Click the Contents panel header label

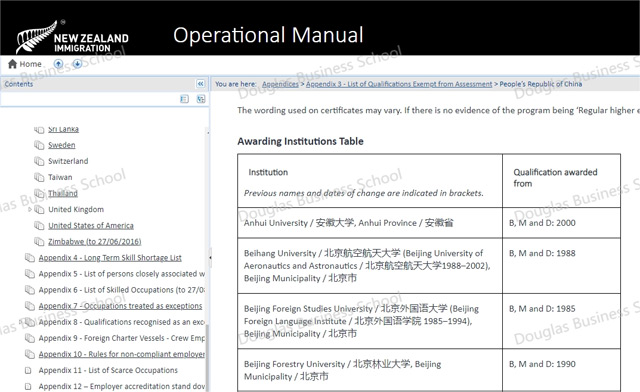tap(19, 84)
